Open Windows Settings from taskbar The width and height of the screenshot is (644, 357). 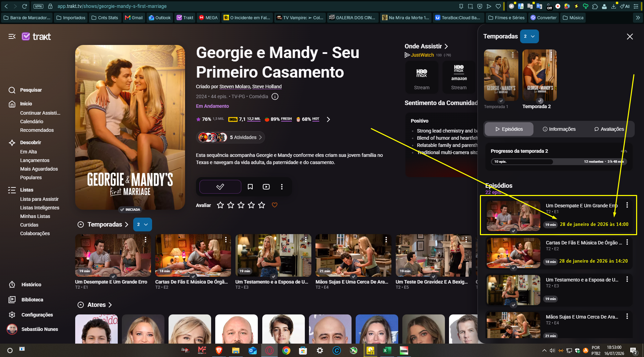tap(320, 350)
